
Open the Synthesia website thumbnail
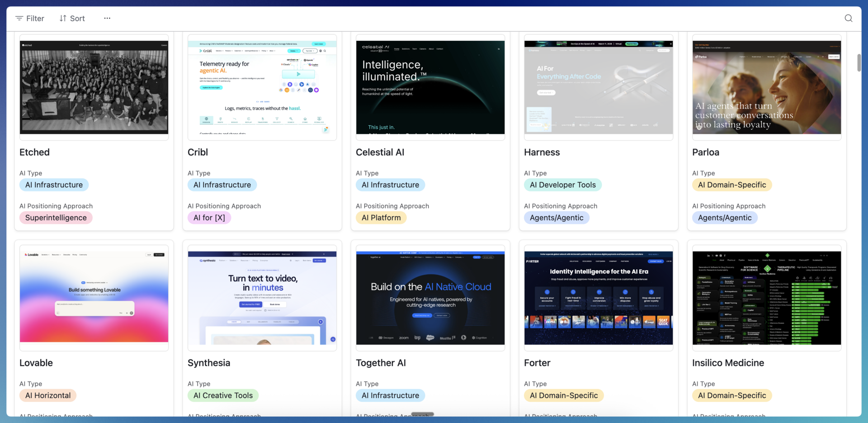262,298
